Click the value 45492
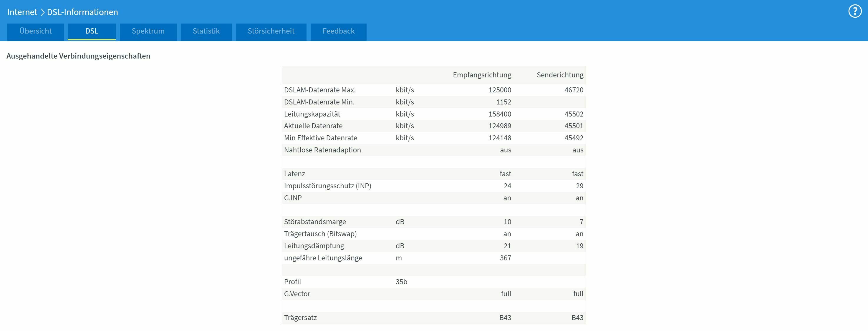This screenshot has width=868, height=331. coord(574,138)
